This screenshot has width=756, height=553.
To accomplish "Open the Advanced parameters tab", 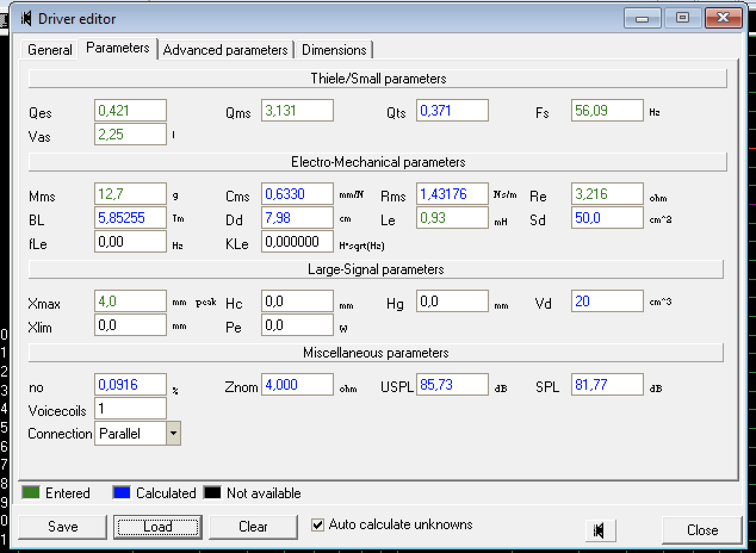I will click(x=225, y=50).
